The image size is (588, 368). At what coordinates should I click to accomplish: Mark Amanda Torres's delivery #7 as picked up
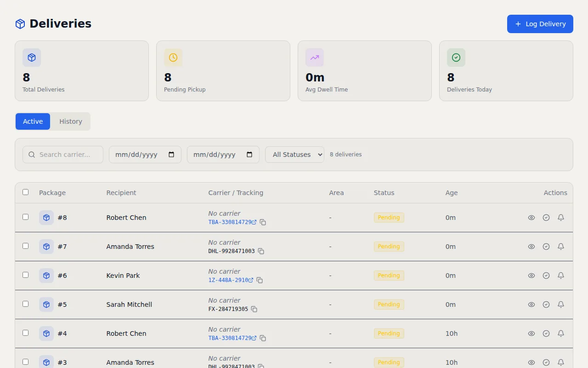(x=546, y=247)
